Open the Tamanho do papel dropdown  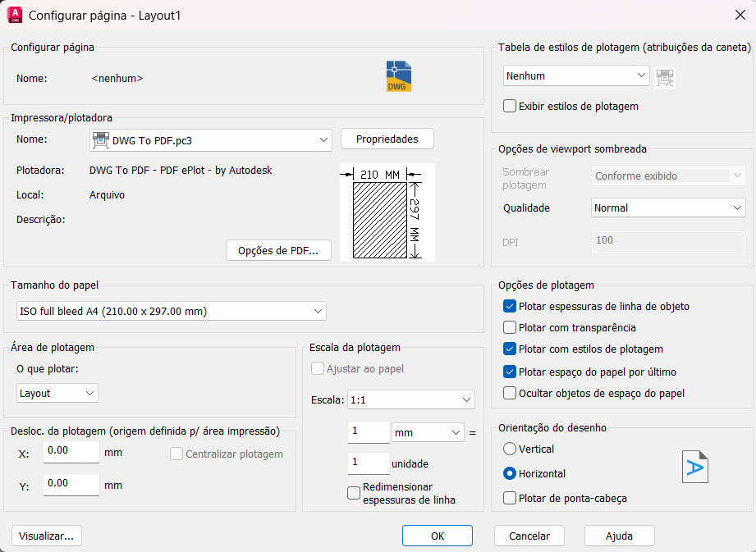[x=172, y=311]
